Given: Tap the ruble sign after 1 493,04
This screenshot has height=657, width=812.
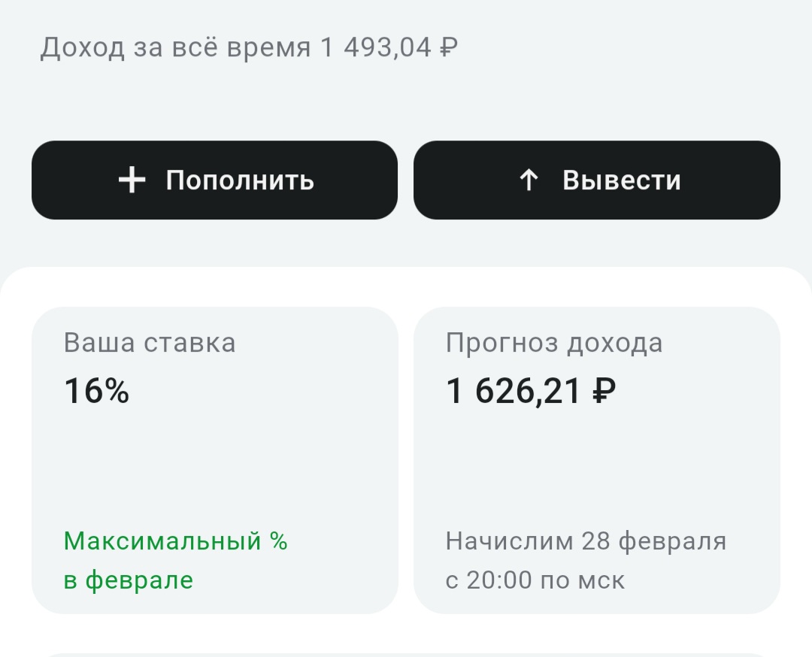Looking at the screenshot, I should coord(448,48).
